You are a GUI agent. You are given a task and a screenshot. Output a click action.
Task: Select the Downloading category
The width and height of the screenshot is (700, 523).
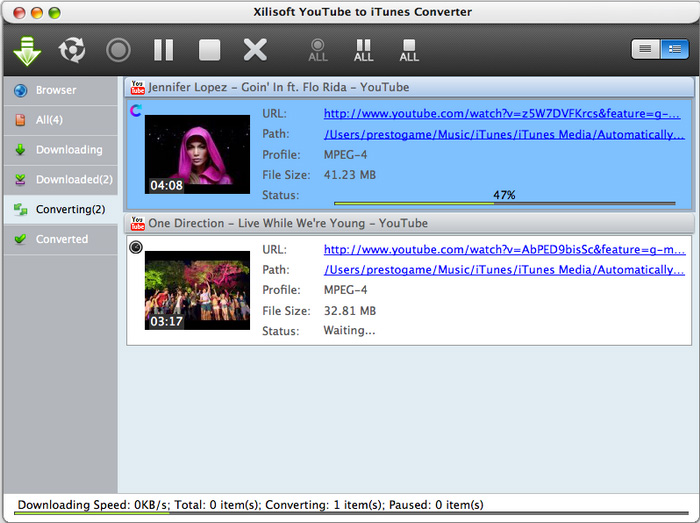[x=69, y=150]
